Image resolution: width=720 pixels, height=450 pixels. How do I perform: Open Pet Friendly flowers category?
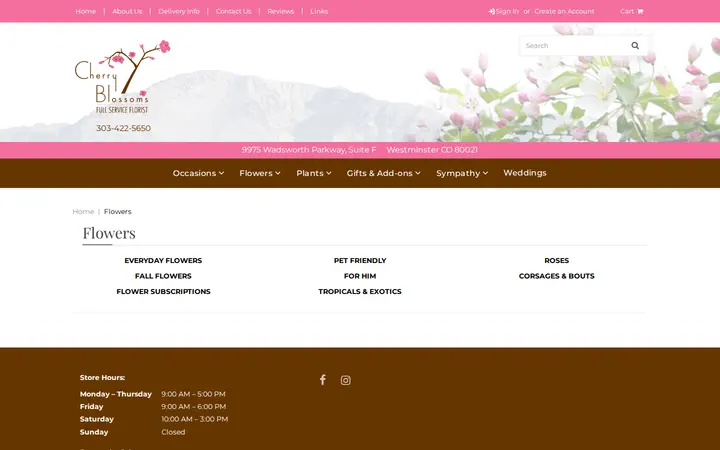click(x=360, y=260)
